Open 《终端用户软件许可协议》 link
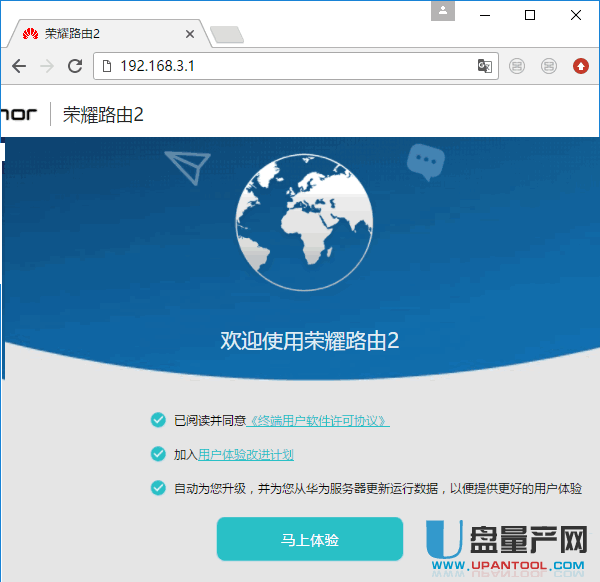This screenshot has width=600, height=582. click(x=318, y=421)
